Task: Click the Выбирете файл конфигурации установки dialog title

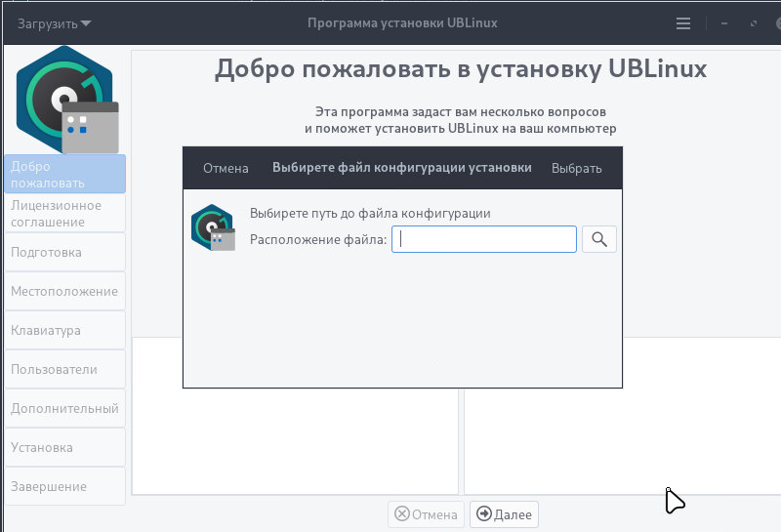Action: [401, 168]
